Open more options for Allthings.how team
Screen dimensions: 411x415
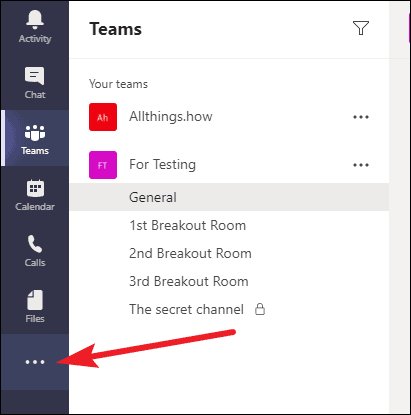click(x=361, y=117)
